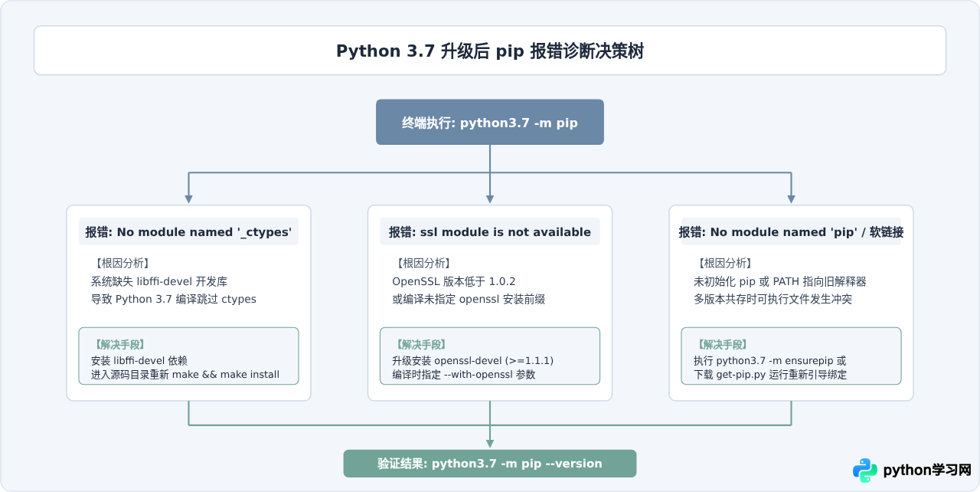The image size is (980, 492).
Task: Click 【解决手段】 in the ssl module card
Action: tap(420, 345)
